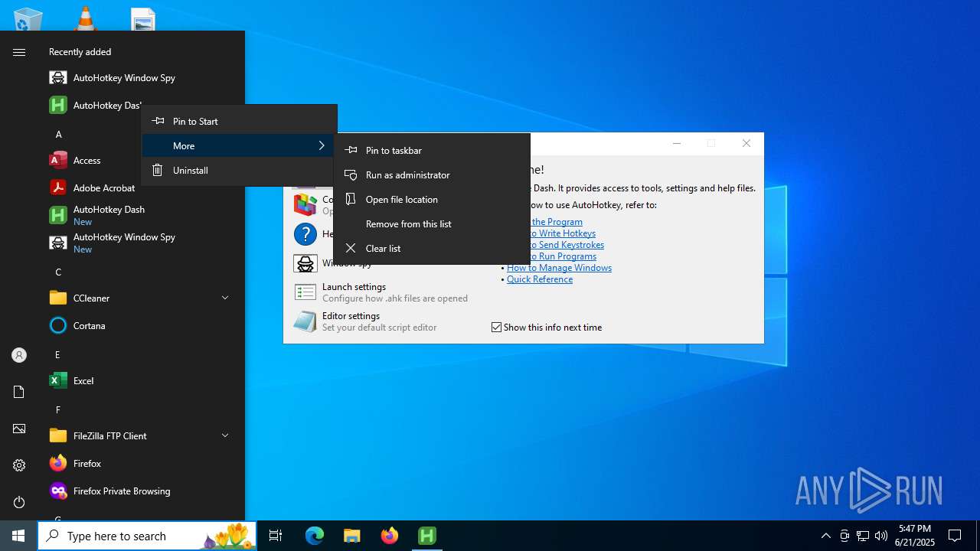Click AutoHotkey Dash icon under Recently added
This screenshot has width=980, height=551.
click(58, 106)
